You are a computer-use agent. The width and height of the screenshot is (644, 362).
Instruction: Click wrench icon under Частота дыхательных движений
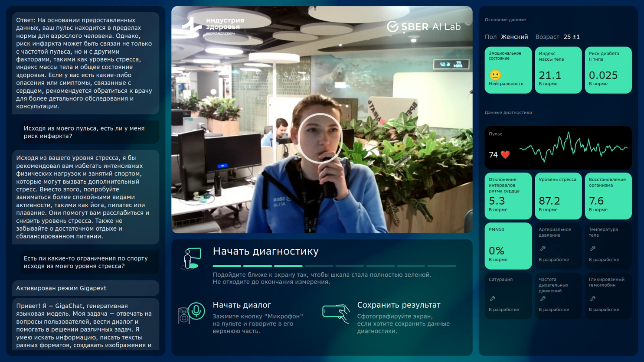(x=543, y=299)
